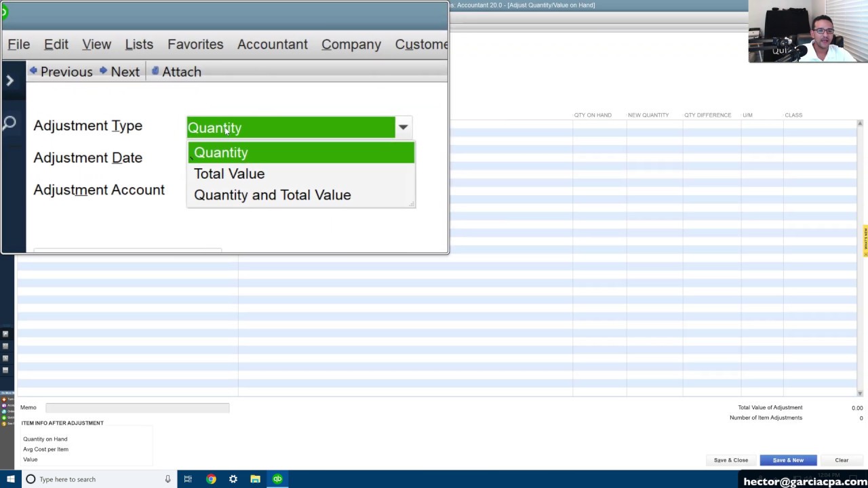Click the Previous arrow icon
The height and width of the screenshot is (488, 868).
pyautogui.click(x=33, y=71)
